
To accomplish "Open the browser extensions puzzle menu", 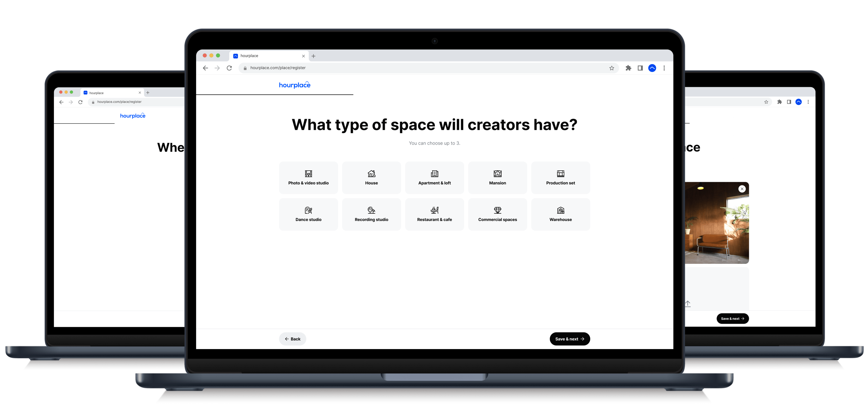I will click(629, 68).
